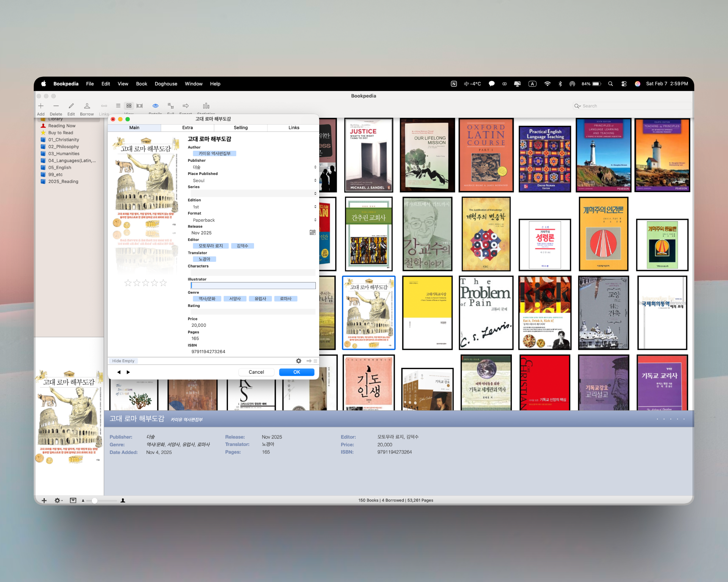Switch to list view icon
The height and width of the screenshot is (582, 728).
[x=118, y=106]
